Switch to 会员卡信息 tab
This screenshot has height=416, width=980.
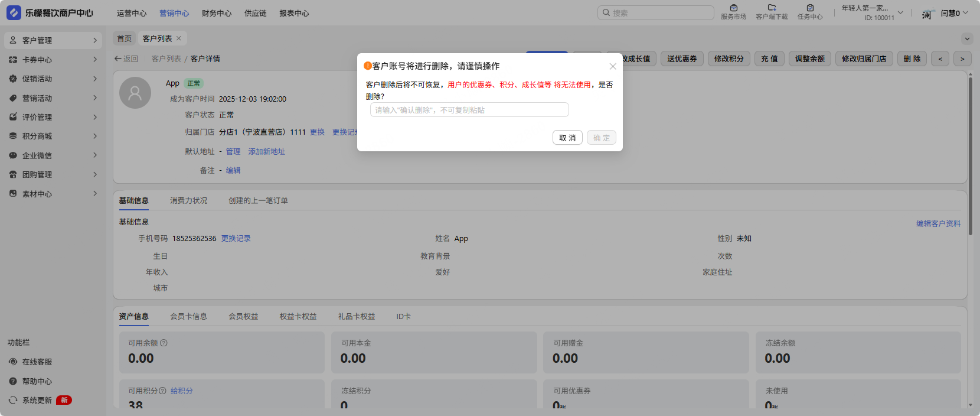(189, 317)
